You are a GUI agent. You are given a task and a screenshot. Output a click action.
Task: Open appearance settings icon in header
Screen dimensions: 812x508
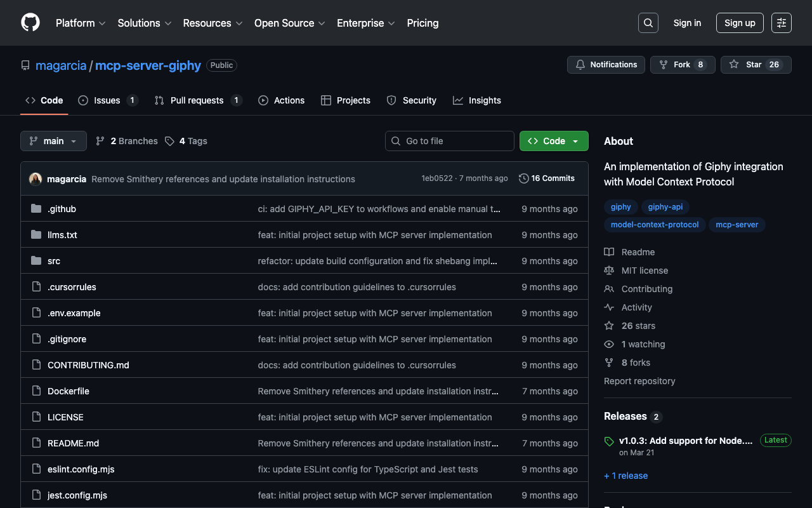pos(781,23)
